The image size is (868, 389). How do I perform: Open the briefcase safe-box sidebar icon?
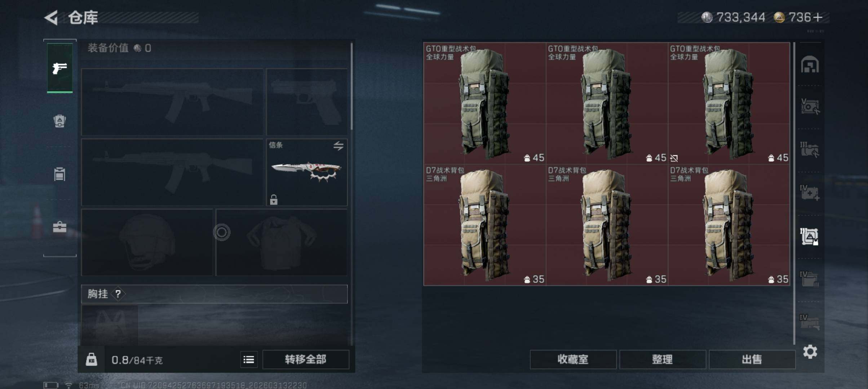59,227
